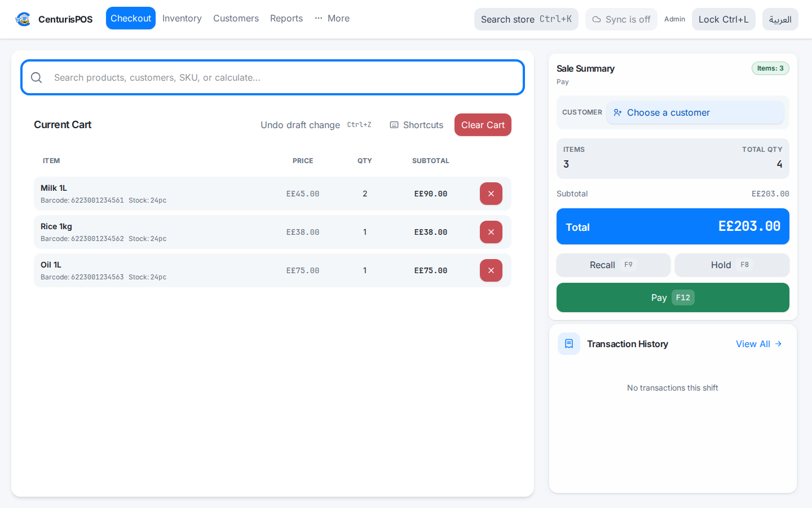Click the CenturisPOS logo icon
This screenshot has width=812, height=508.
tap(23, 19)
